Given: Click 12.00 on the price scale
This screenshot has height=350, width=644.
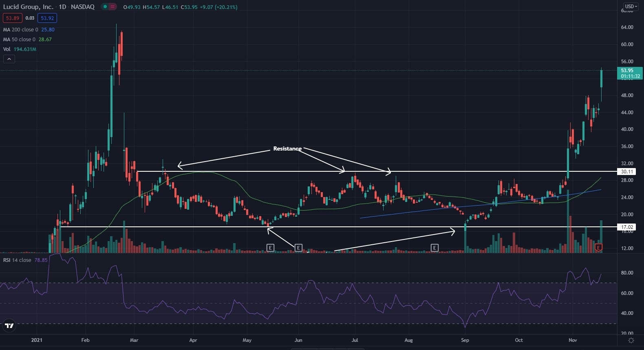Looking at the screenshot, I should coord(627,248).
